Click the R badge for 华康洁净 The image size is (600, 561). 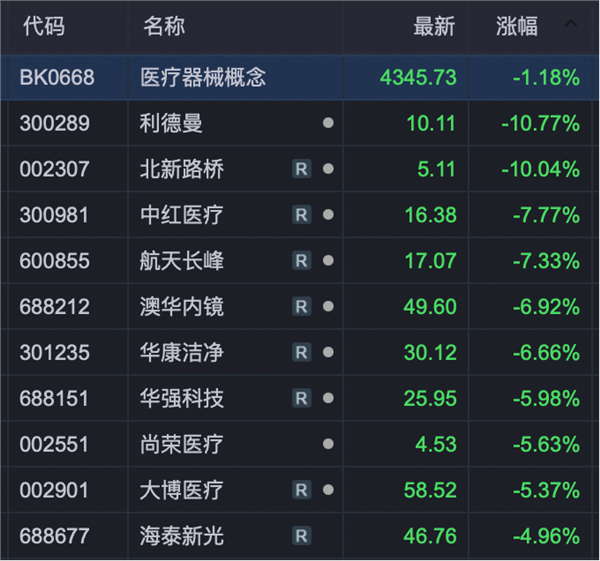click(x=302, y=352)
